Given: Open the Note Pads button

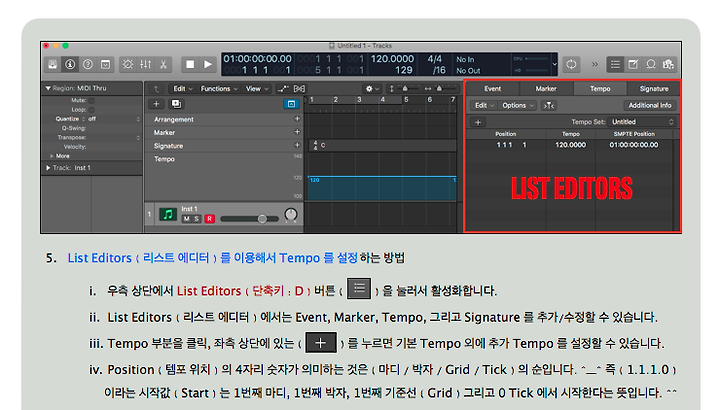Looking at the screenshot, I should (633, 64).
